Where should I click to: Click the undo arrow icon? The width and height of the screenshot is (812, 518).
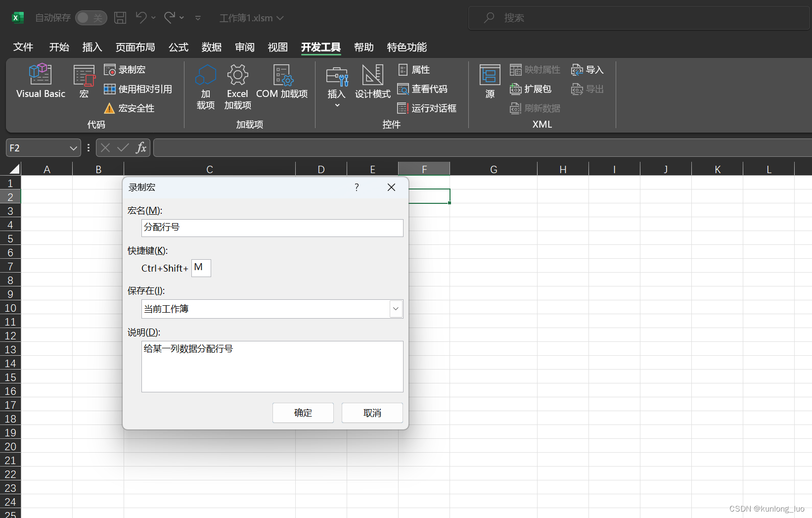pyautogui.click(x=141, y=18)
